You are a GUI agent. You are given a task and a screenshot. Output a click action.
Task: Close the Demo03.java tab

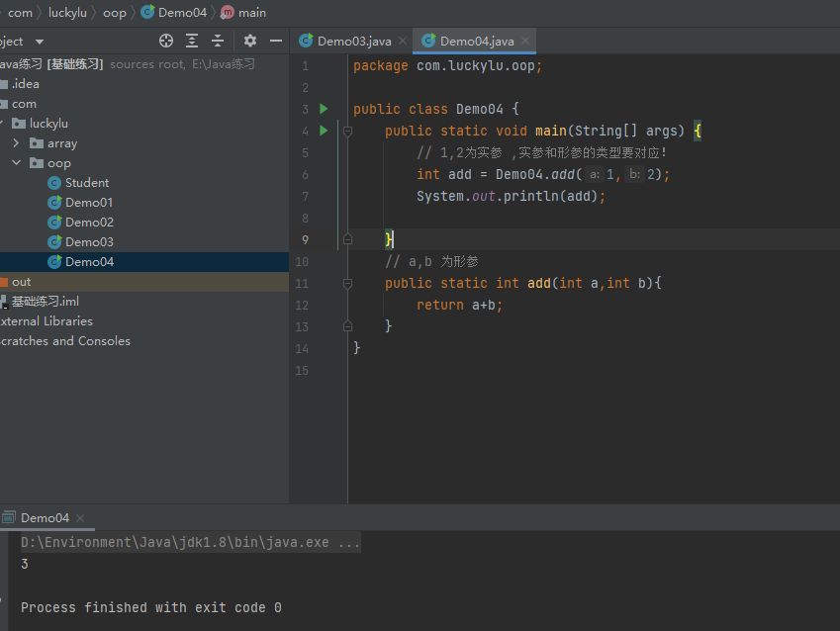pyautogui.click(x=403, y=41)
